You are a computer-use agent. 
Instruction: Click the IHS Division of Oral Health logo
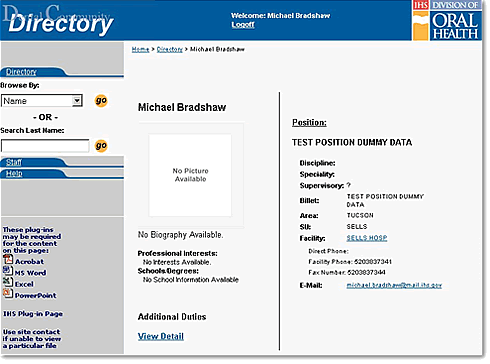point(447,20)
